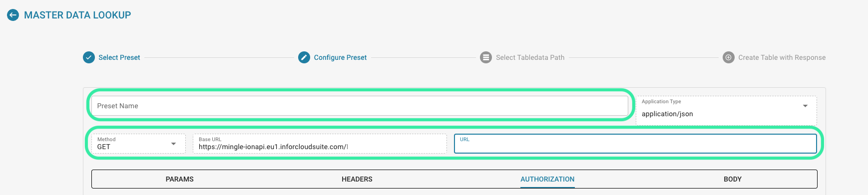This screenshot has height=195, width=868.
Task: Show the BODY tab
Action: (x=733, y=179)
